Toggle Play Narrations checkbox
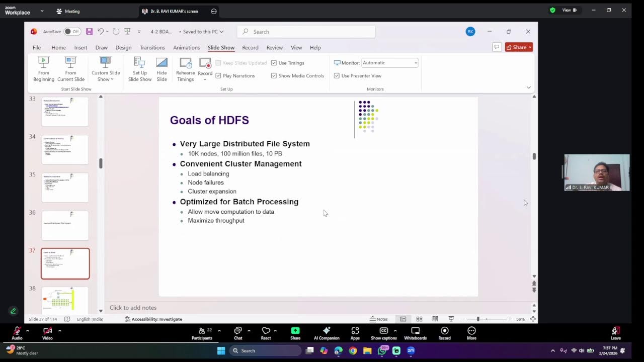The image size is (644, 362). [x=218, y=76]
